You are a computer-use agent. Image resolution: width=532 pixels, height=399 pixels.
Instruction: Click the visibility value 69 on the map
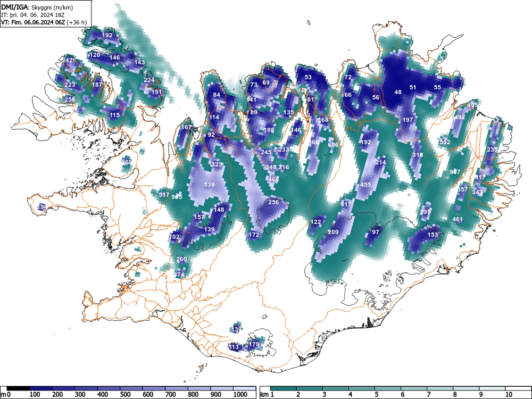(266, 82)
